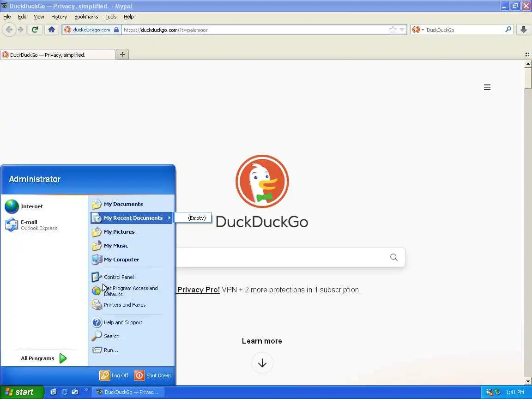
Task: Go forward with the browser Forward arrow
Action: [x=21, y=30]
